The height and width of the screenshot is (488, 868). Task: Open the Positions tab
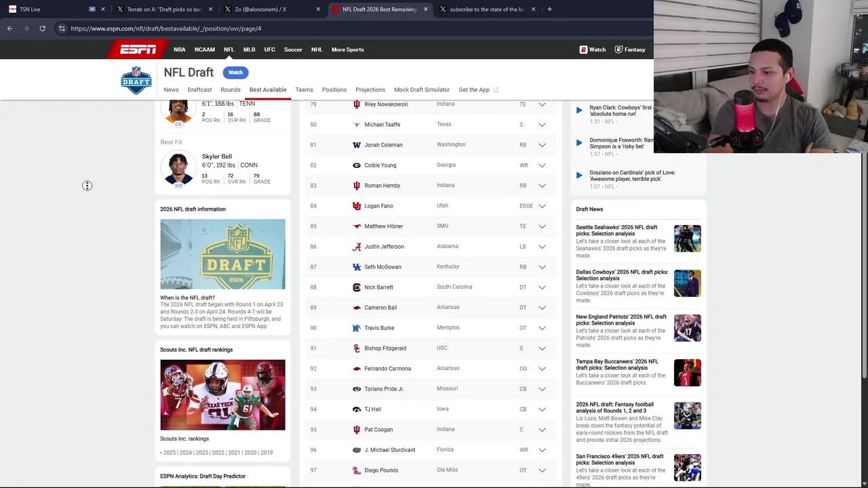click(x=334, y=89)
